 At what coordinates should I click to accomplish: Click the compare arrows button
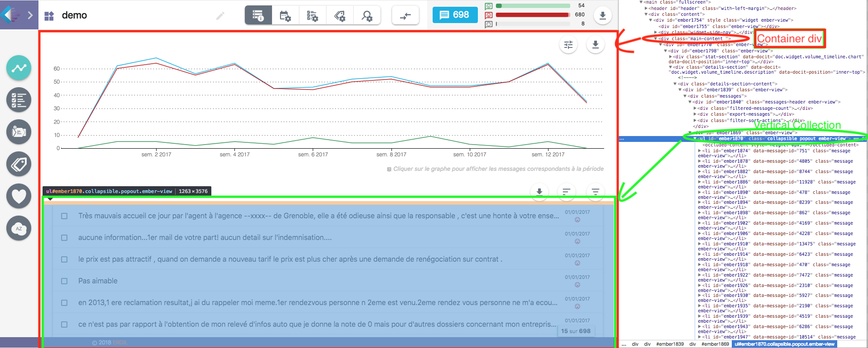point(405,15)
